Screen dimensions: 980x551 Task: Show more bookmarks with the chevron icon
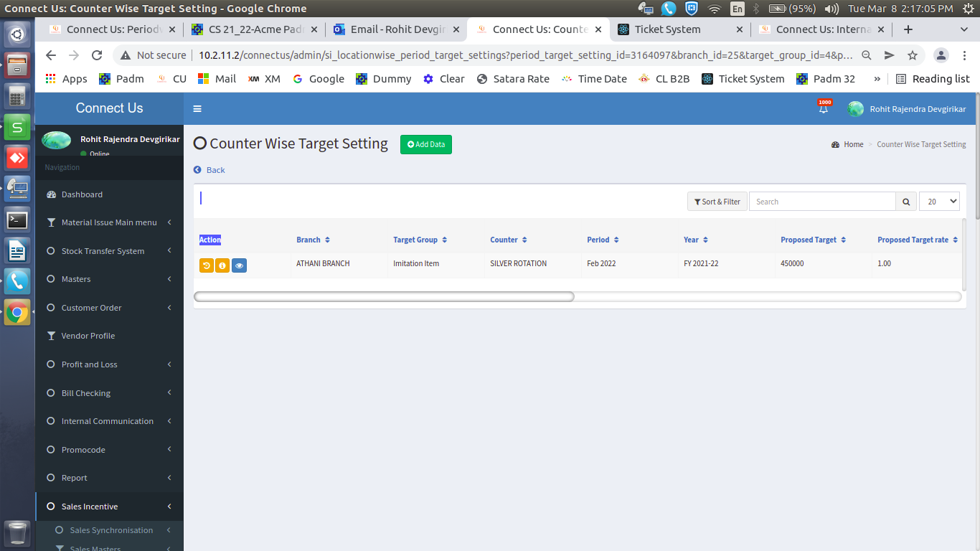click(x=877, y=79)
